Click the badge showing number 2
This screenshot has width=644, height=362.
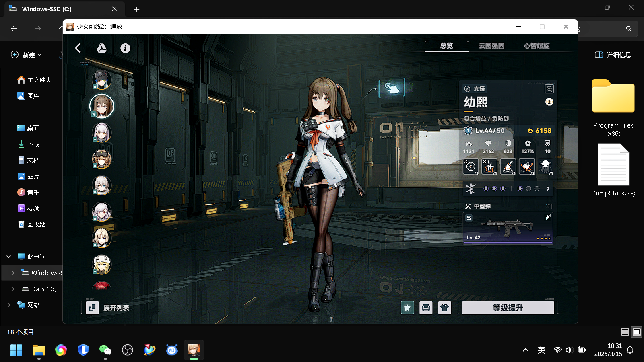[x=549, y=102]
